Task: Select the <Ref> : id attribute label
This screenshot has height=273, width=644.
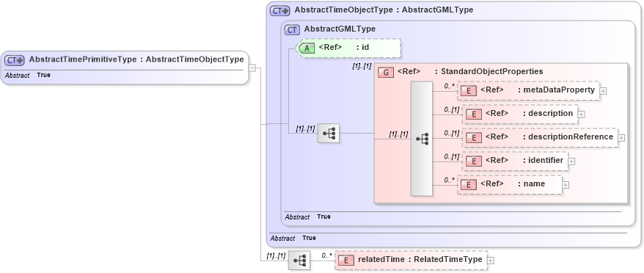Action: pyautogui.click(x=344, y=48)
